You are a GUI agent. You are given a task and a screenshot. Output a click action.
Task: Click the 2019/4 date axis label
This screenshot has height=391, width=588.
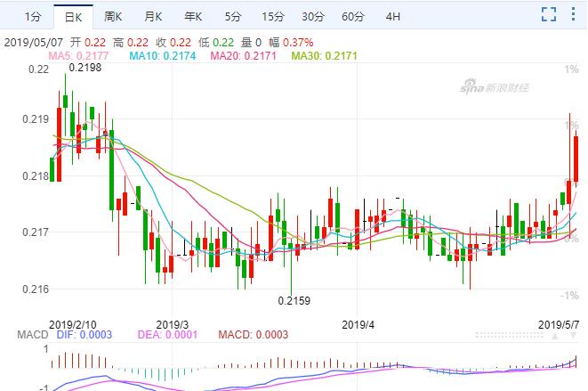(358, 324)
